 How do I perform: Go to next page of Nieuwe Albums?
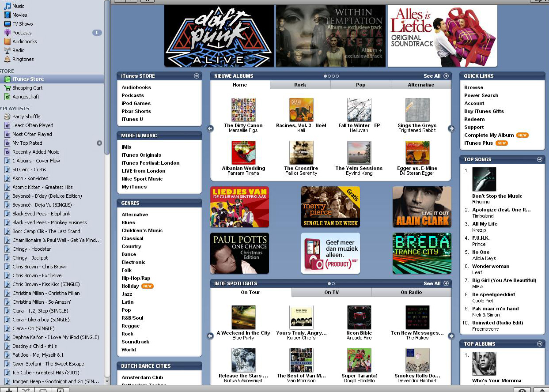click(451, 128)
